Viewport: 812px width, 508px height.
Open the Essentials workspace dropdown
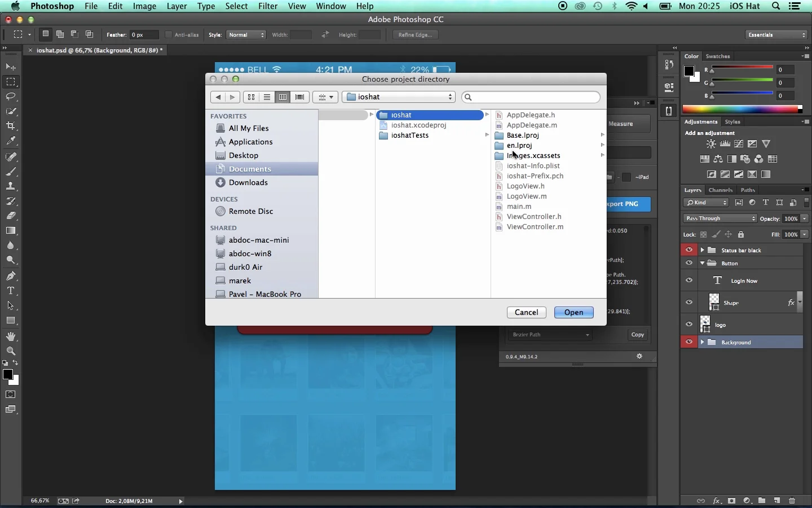tap(777, 35)
